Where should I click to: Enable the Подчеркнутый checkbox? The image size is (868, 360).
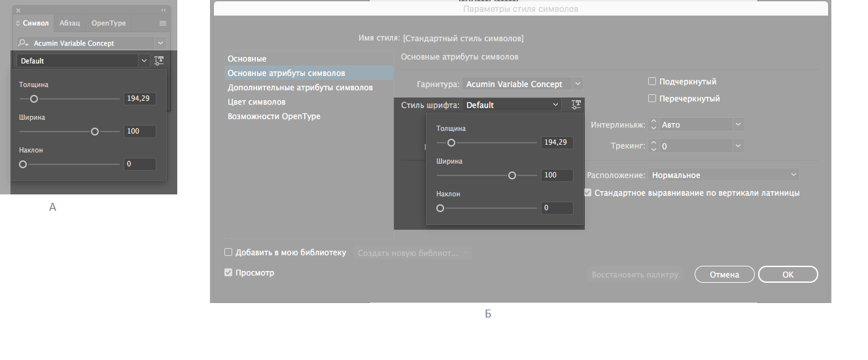651,82
